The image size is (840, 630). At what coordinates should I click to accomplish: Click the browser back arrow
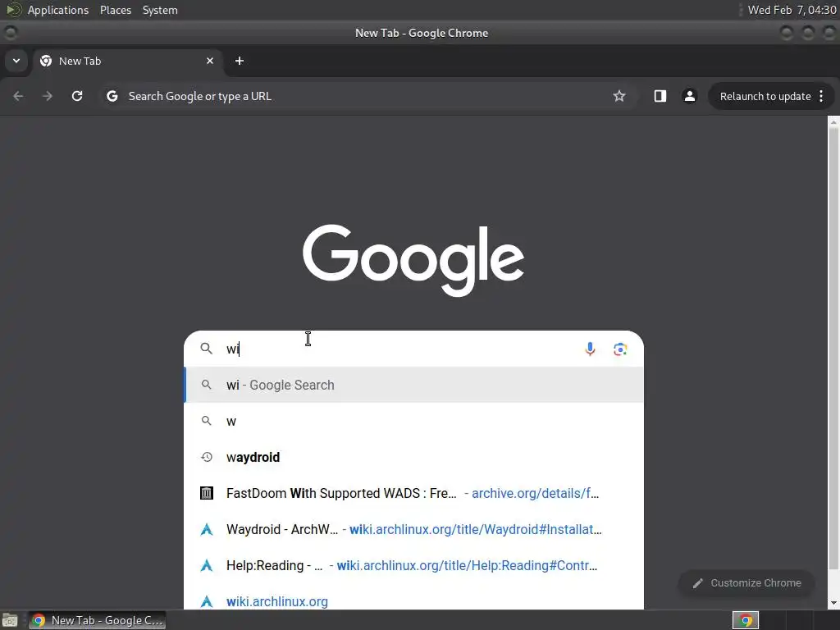[18, 96]
